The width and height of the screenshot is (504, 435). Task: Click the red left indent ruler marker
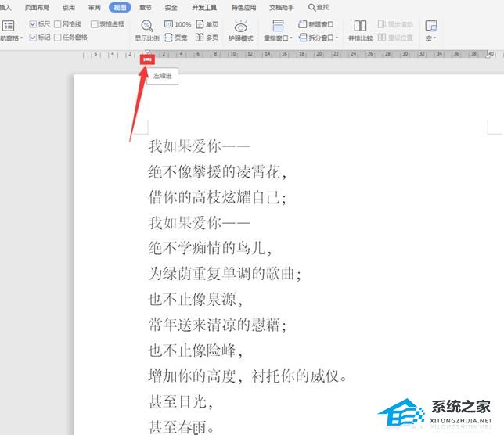[x=148, y=59]
